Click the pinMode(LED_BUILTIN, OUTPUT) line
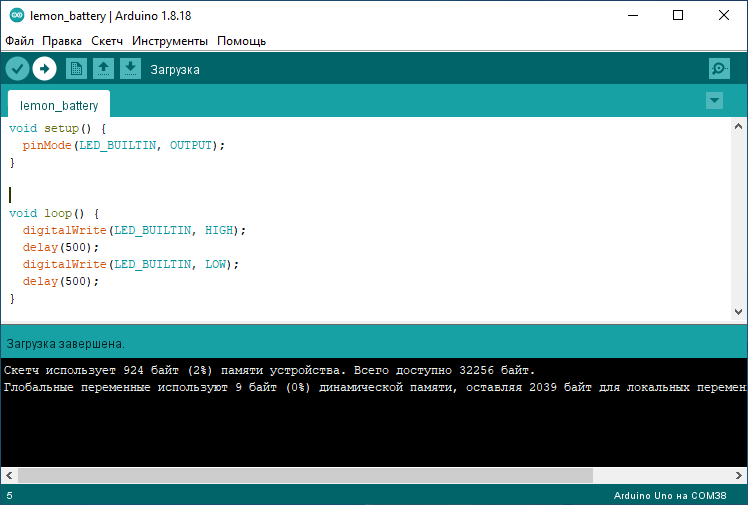Screen dimensions: 748x505 [124, 145]
